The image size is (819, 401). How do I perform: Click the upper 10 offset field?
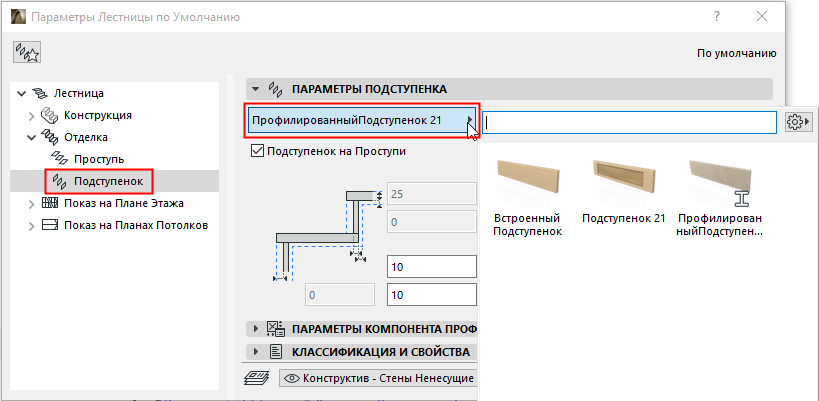[431, 267]
